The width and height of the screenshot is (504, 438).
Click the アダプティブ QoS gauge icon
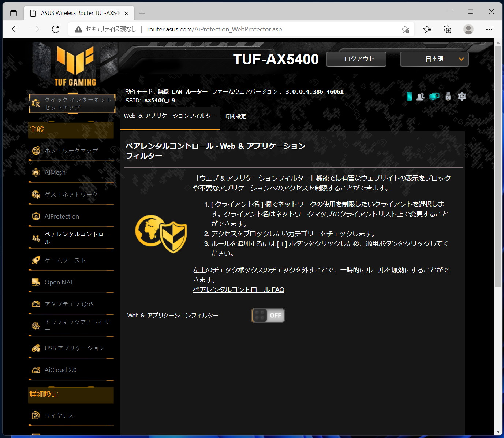click(36, 304)
